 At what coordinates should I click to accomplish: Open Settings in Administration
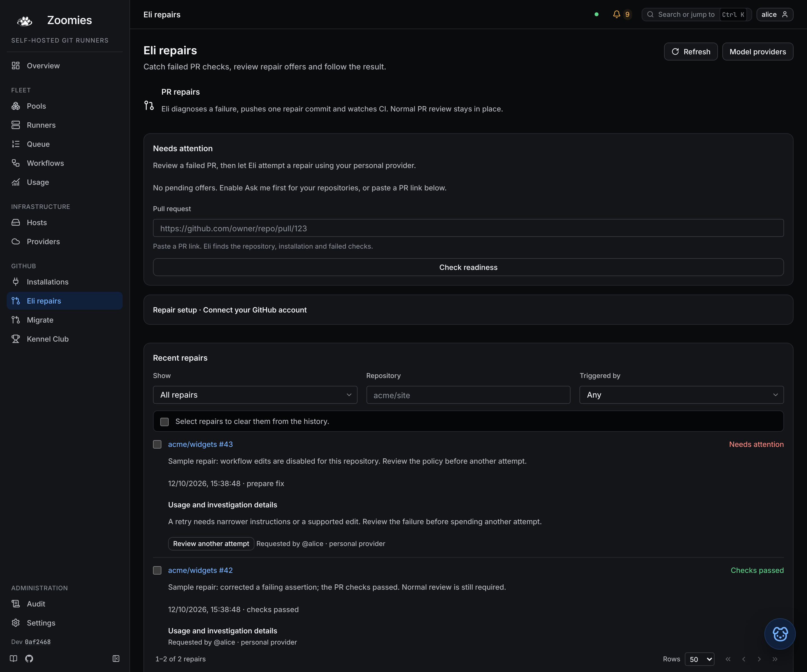pyautogui.click(x=64, y=623)
